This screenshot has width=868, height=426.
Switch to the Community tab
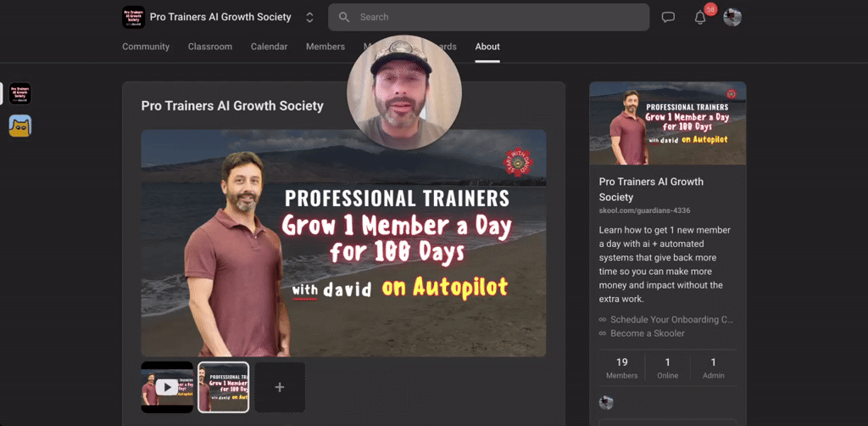[146, 47]
